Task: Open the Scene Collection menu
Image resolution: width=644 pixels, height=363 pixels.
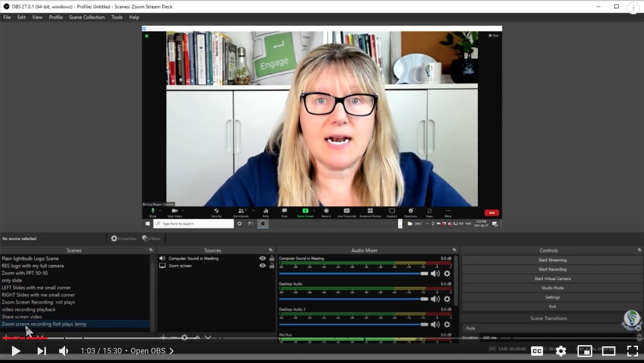Action: [87, 17]
